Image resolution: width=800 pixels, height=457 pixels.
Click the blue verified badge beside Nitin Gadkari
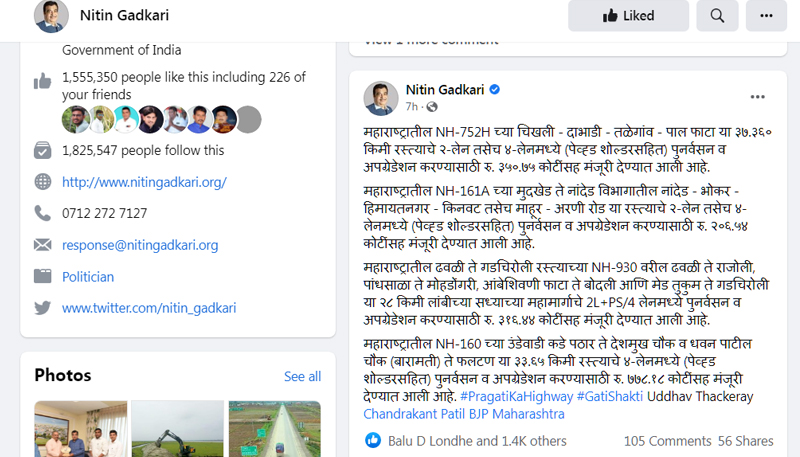click(494, 90)
